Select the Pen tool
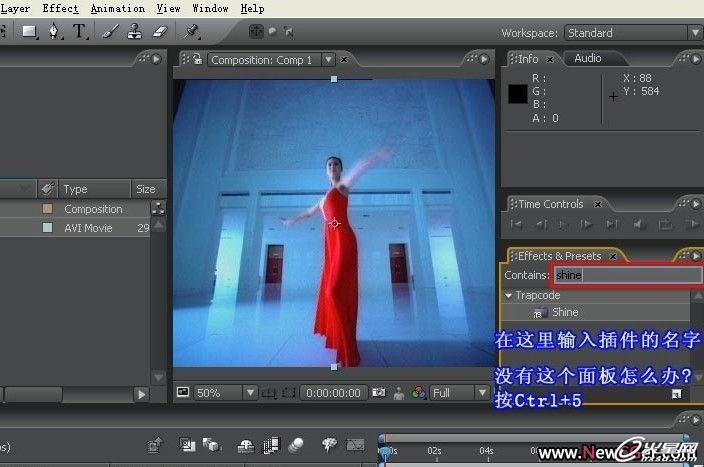Viewport: 704px width, 467px height. click(x=54, y=32)
